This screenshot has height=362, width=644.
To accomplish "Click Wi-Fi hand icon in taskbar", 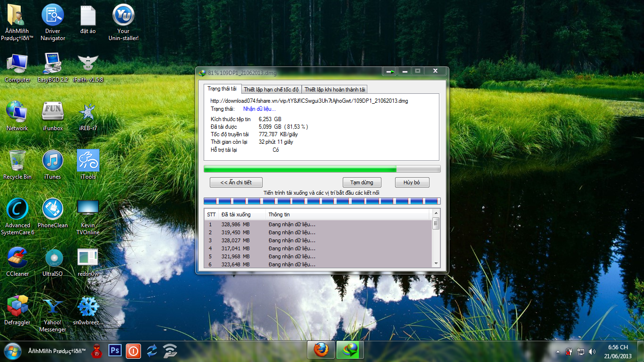I will [170, 351].
